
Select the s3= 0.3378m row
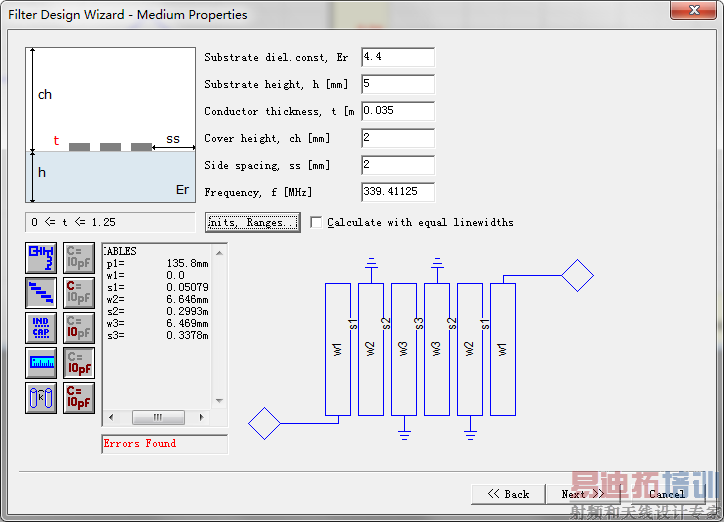pyautogui.click(x=157, y=336)
